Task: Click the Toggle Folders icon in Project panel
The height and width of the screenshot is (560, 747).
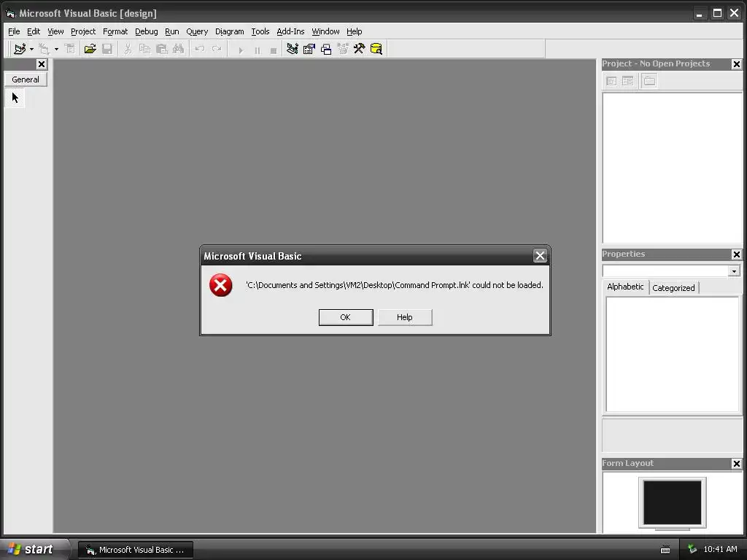Action: point(649,81)
